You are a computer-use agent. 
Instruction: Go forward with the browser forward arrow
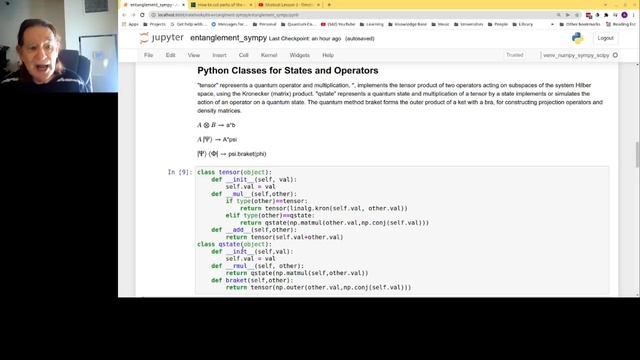point(133,15)
